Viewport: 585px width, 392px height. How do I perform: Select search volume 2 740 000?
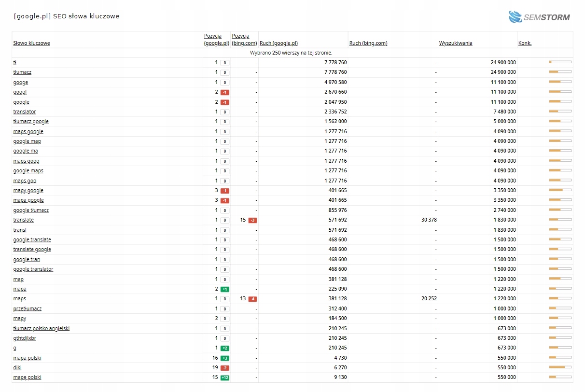[504, 210]
